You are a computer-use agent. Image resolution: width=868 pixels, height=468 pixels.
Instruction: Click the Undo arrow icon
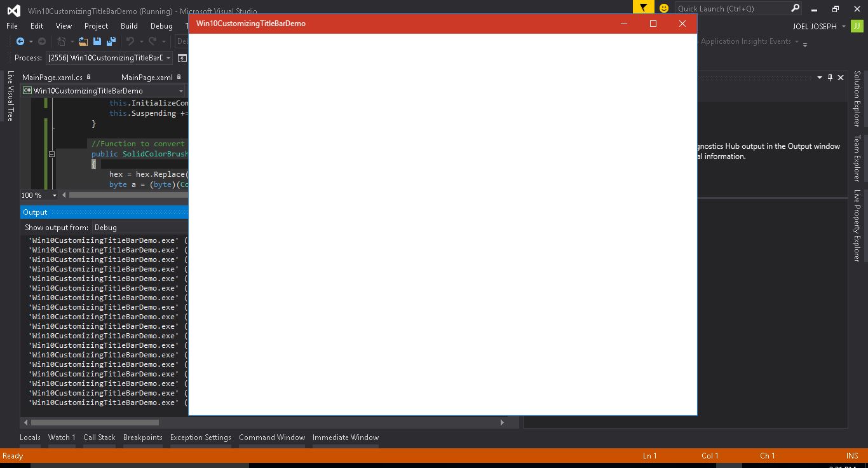point(130,41)
